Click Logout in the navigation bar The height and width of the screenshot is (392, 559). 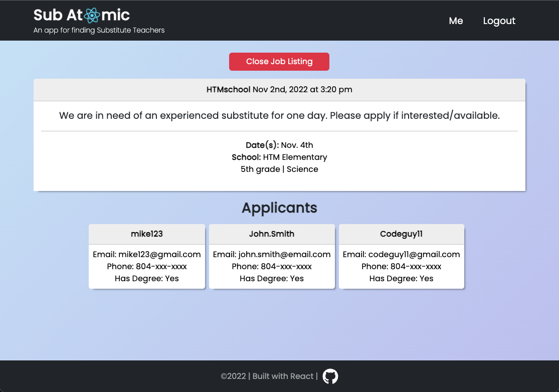pyautogui.click(x=499, y=21)
